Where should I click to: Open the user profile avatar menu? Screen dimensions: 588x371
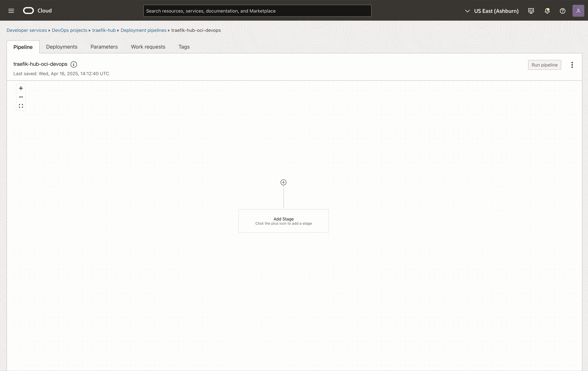[578, 11]
